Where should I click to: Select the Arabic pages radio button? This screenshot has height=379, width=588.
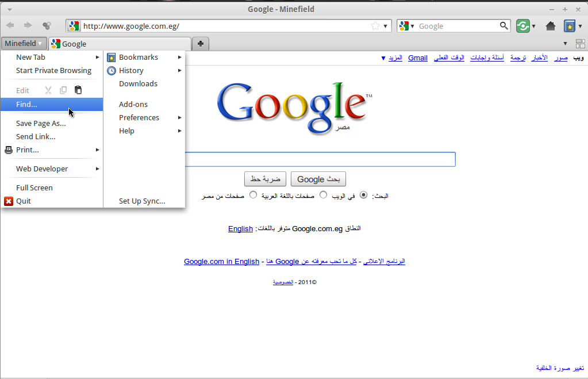coord(323,195)
